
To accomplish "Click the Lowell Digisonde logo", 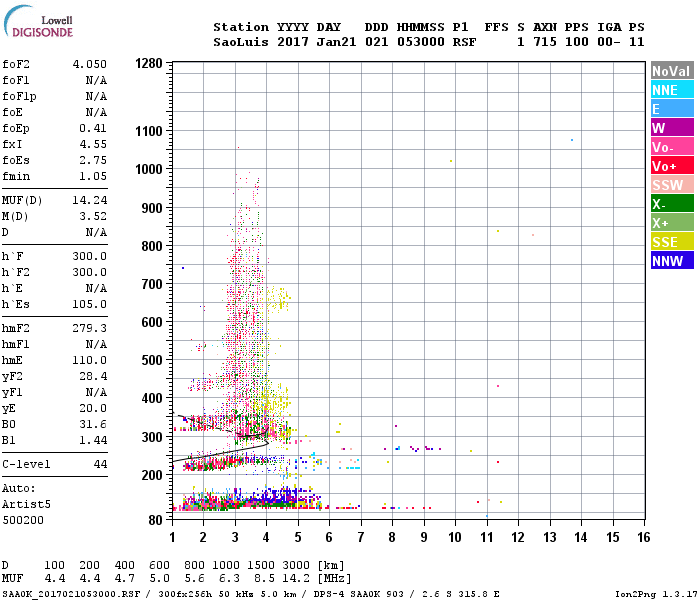I will pos(38,22).
